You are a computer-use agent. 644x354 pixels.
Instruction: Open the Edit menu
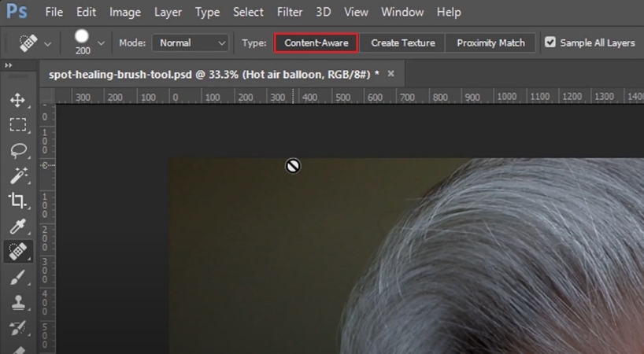tap(87, 13)
